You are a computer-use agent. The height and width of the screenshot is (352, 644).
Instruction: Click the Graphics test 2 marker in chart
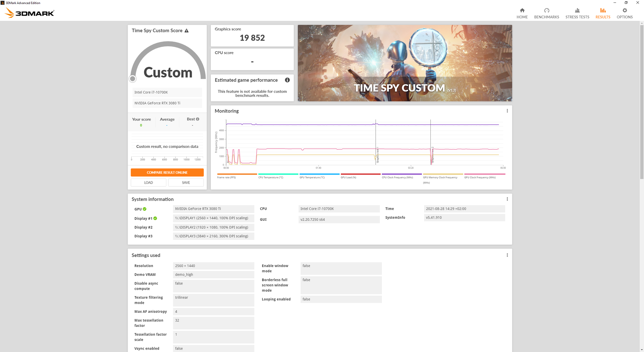point(433,155)
